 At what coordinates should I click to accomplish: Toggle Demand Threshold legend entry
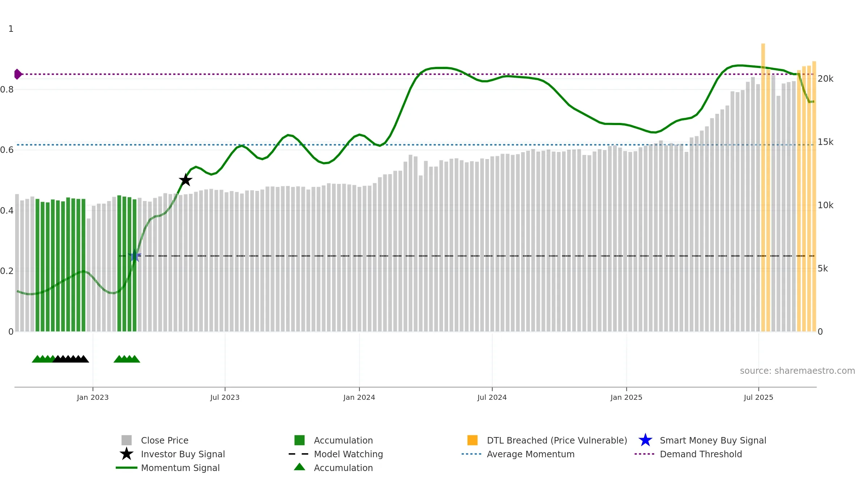[x=688, y=454]
